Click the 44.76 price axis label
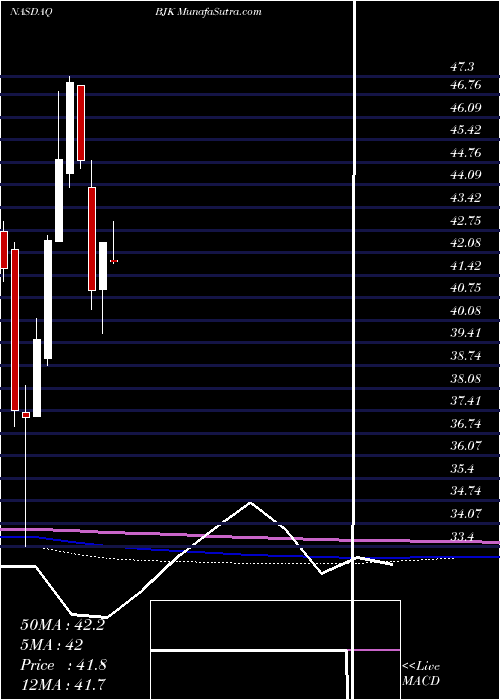Image resolution: width=500 pixels, height=700 pixels. [465, 153]
